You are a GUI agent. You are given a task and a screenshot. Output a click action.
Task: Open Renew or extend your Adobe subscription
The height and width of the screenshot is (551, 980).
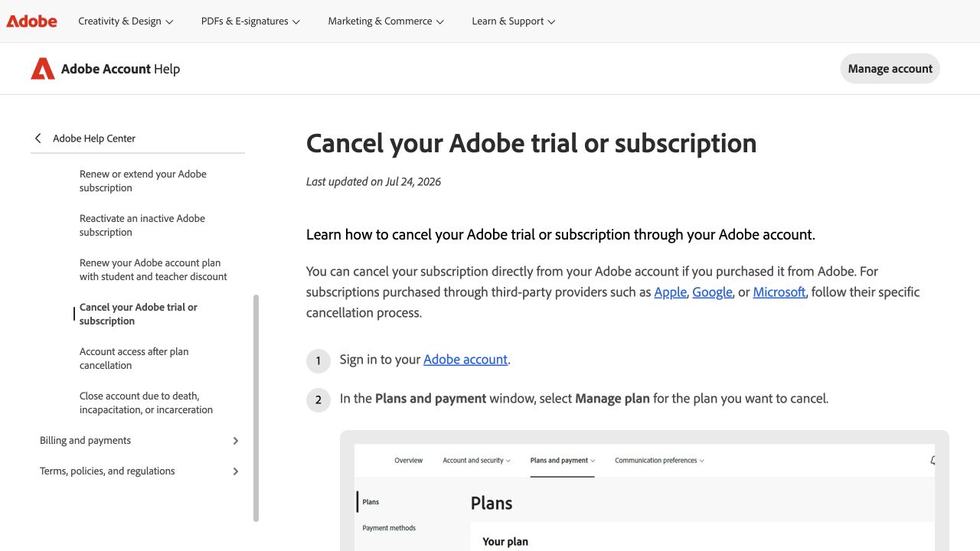click(x=143, y=181)
